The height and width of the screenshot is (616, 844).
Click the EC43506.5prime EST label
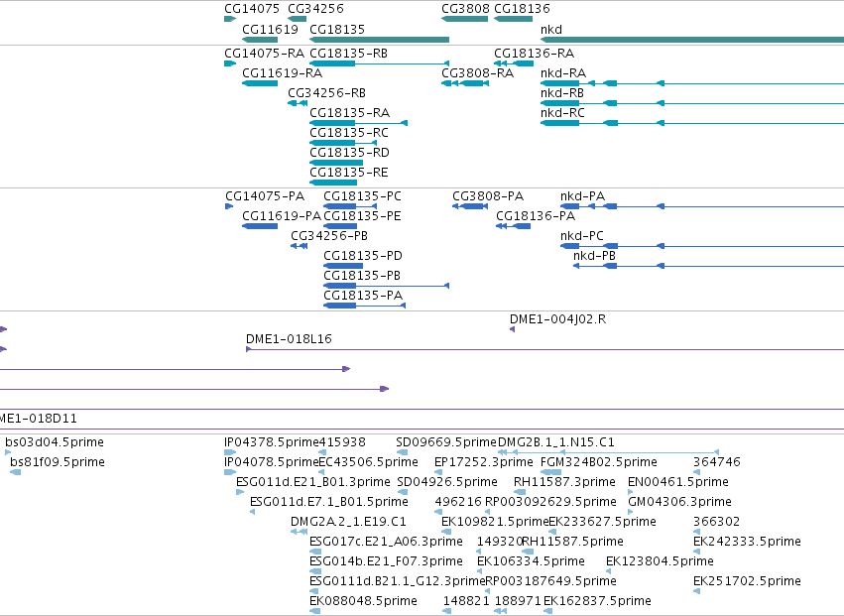pos(369,462)
